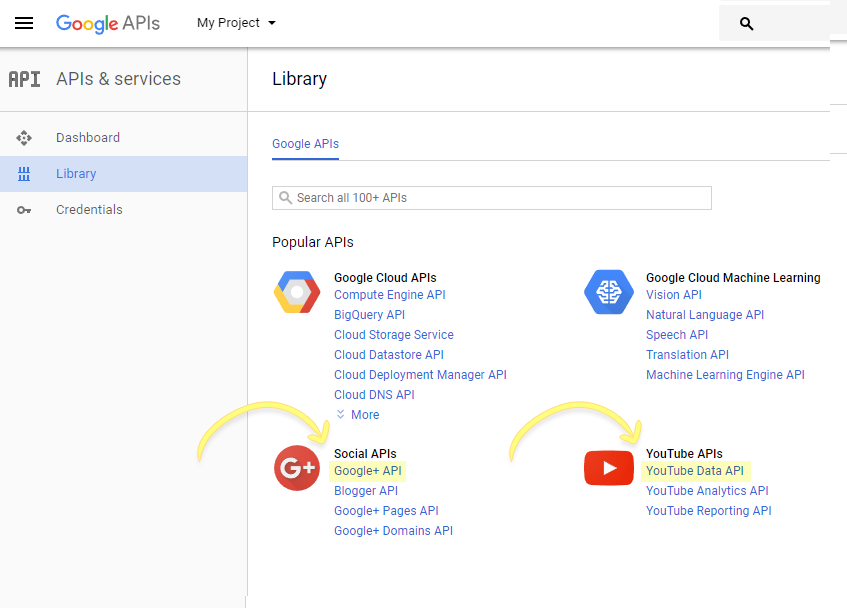This screenshot has height=608, width=847.
Task: Open the hamburger navigation menu
Action: 24,23
